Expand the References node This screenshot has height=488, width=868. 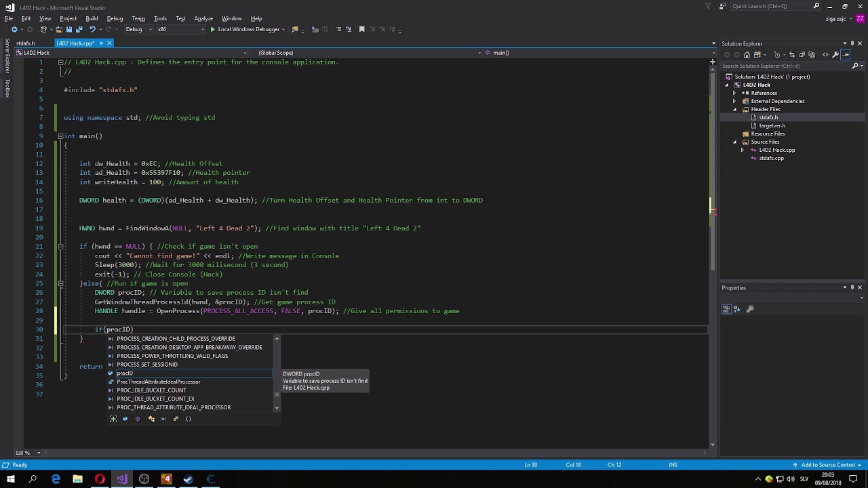coord(734,93)
